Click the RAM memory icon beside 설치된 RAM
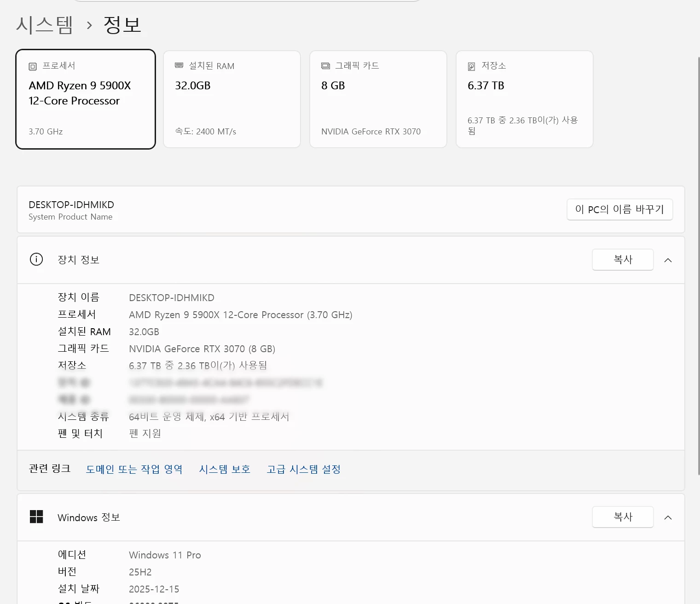This screenshot has width=700, height=604. click(x=179, y=66)
